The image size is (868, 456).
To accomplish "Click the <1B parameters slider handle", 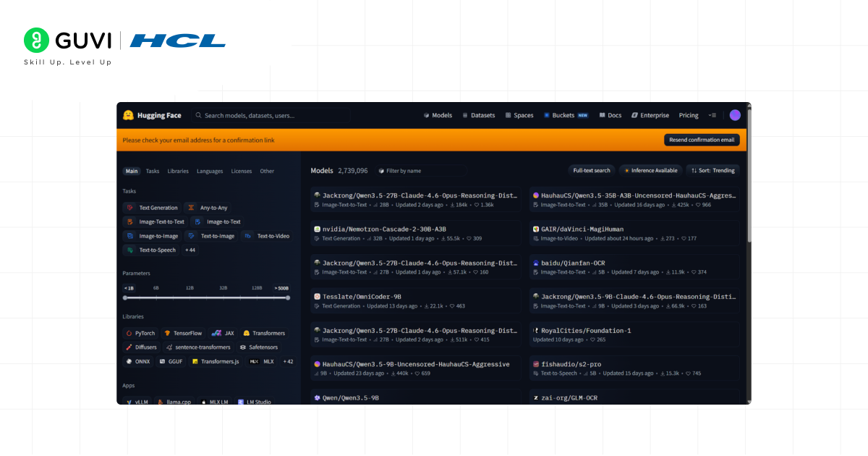I will 125,297.
